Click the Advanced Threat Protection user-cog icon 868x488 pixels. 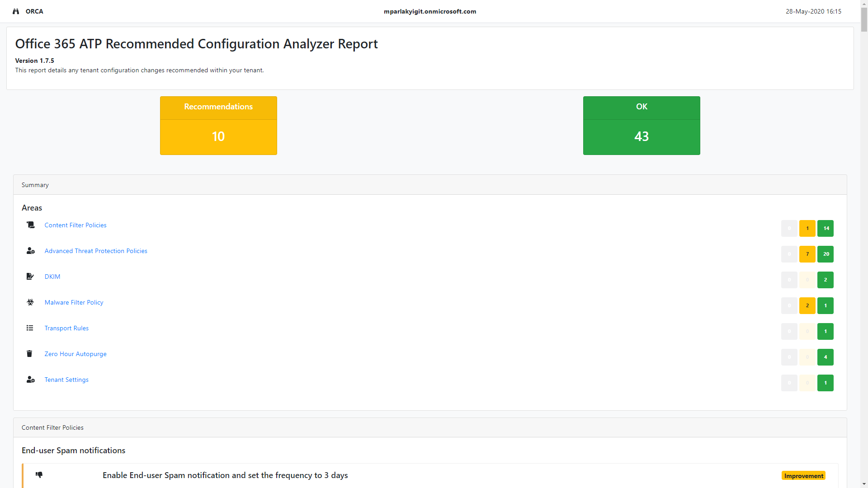30,250
